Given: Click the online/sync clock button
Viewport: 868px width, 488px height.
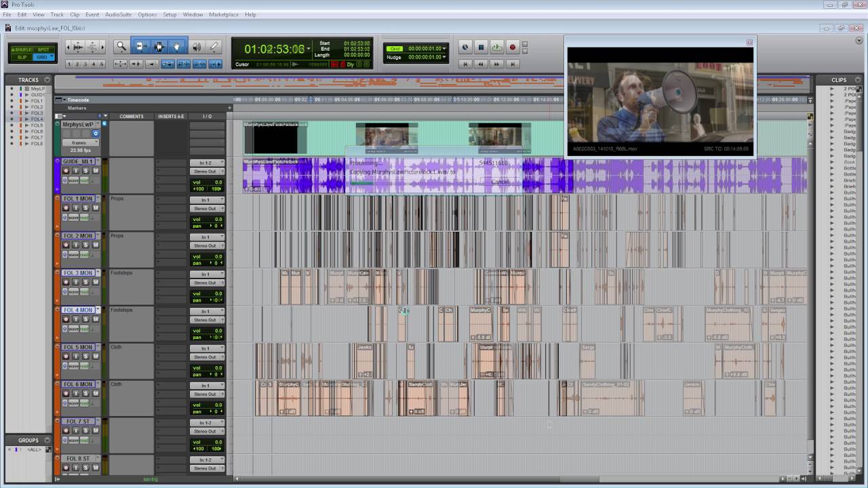Looking at the screenshot, I should (x=465, y=47).
